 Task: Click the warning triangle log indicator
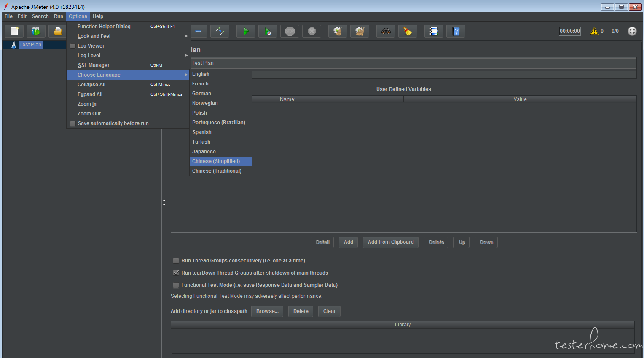pyautogui.click(x=594, y=31)
